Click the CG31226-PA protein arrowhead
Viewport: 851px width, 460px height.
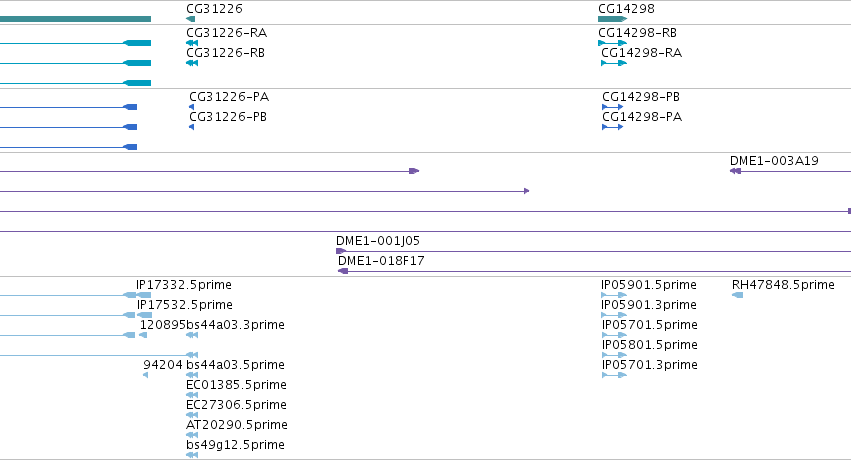tap(192, 107)
